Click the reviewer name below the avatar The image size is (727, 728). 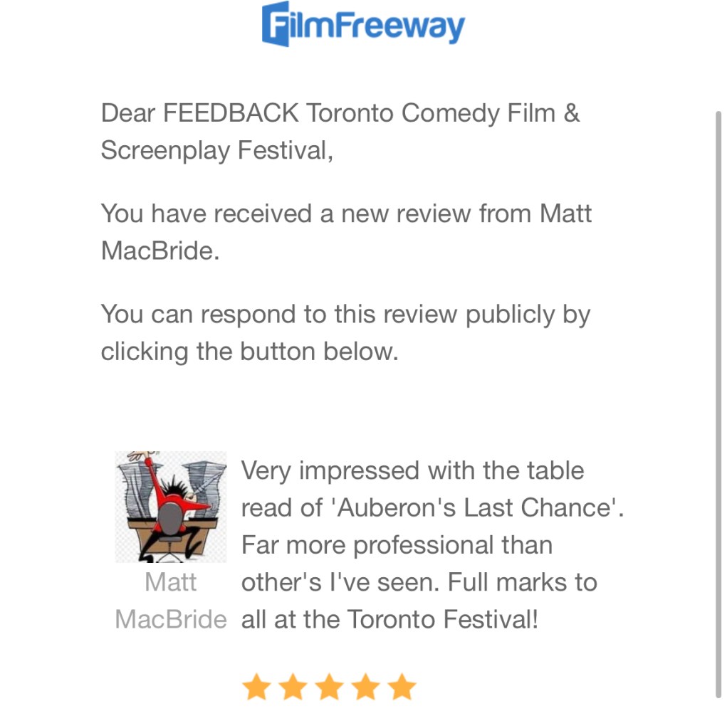[171, 601]
